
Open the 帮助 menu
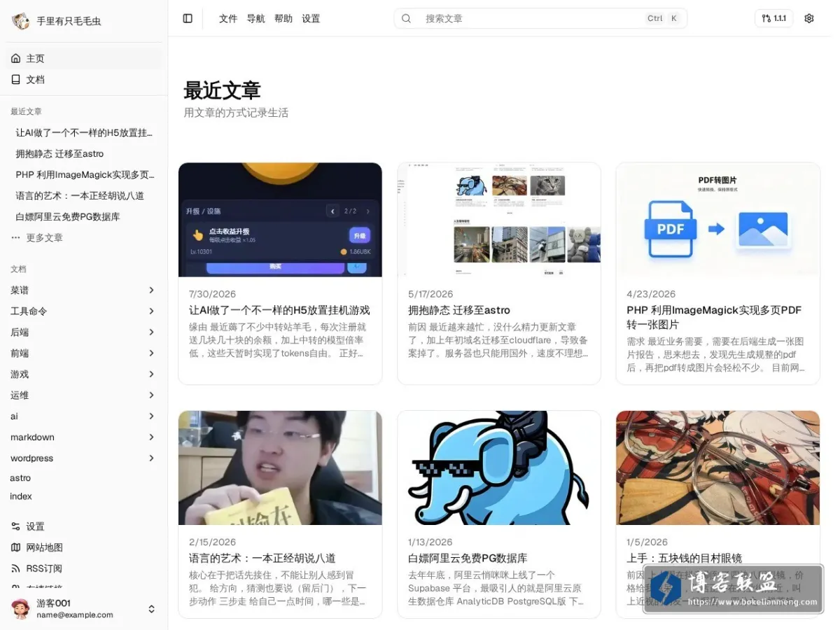(283, 19)
